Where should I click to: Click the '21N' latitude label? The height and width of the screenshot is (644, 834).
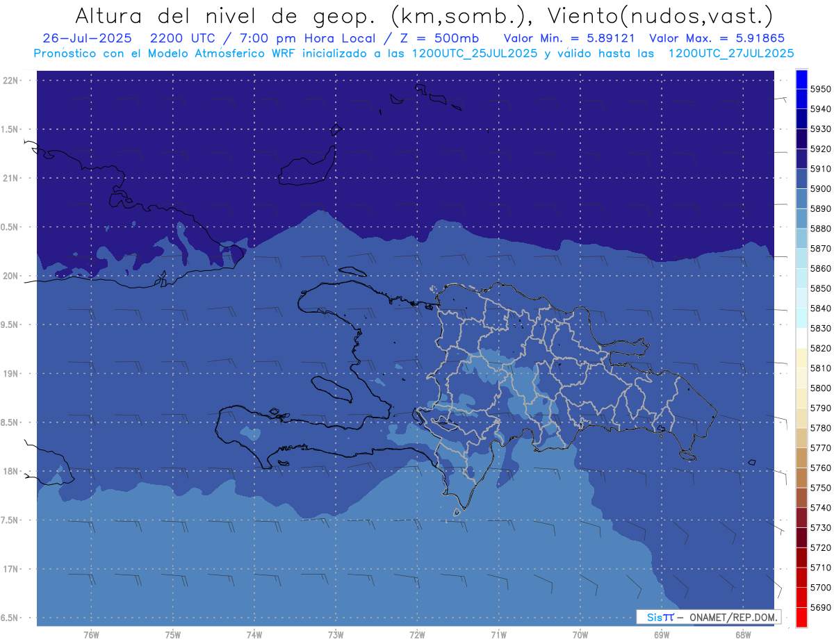tap(11, 178)
